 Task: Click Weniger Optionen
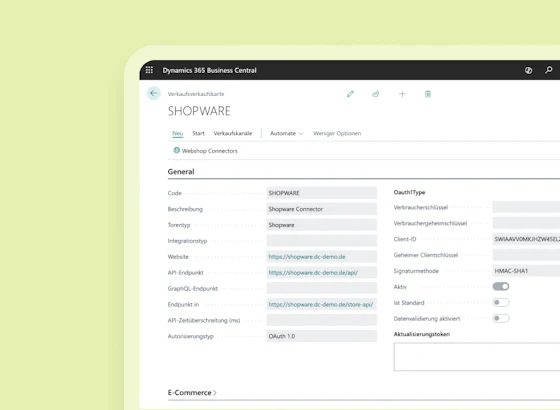tap(337, 133)
